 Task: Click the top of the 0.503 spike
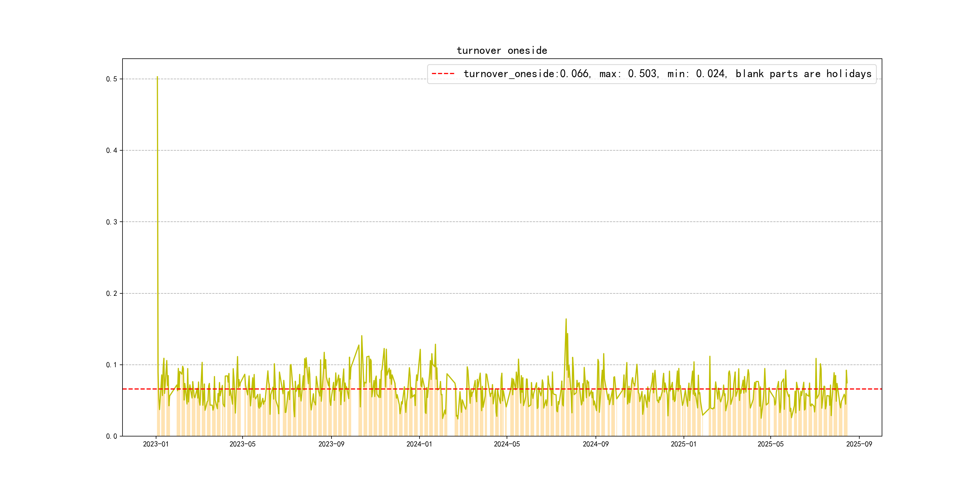point(157,77)
